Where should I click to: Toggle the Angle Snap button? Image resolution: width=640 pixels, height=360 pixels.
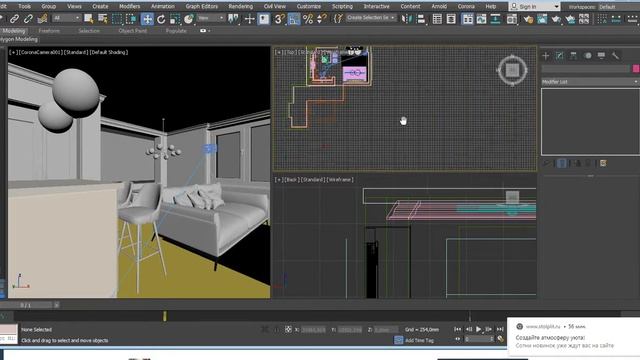coord(294,19)
